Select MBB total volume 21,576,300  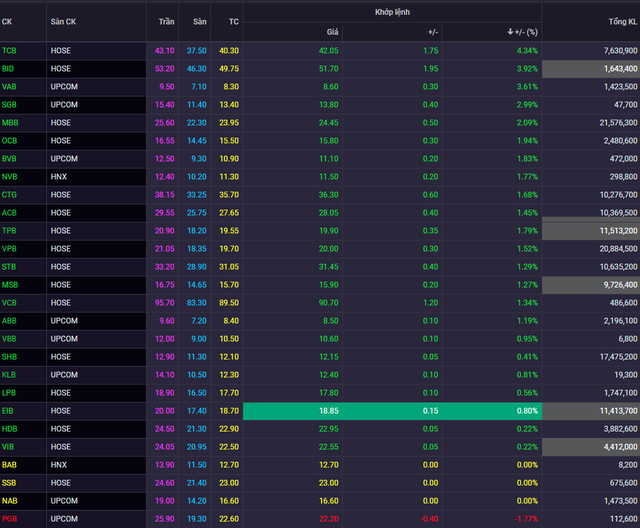coord(618,122)
